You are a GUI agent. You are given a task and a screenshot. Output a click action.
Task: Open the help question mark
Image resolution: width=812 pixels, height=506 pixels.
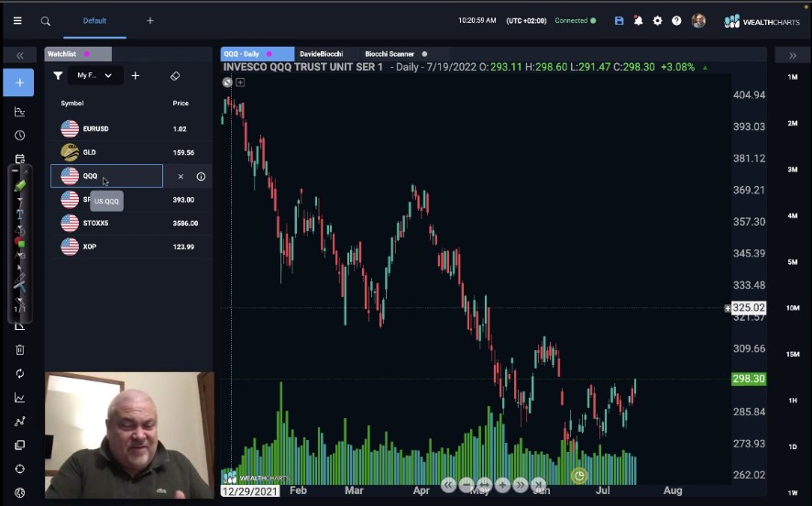click(x=677, y=21)
